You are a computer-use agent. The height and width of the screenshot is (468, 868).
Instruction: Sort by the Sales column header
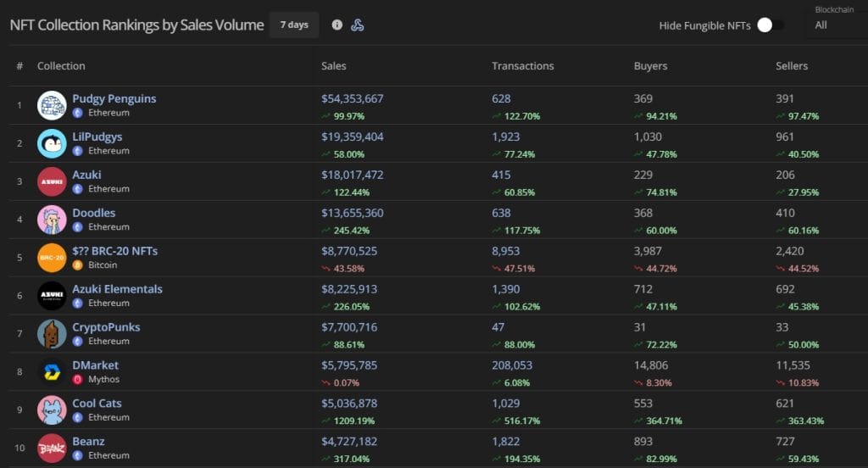[334, 66]
